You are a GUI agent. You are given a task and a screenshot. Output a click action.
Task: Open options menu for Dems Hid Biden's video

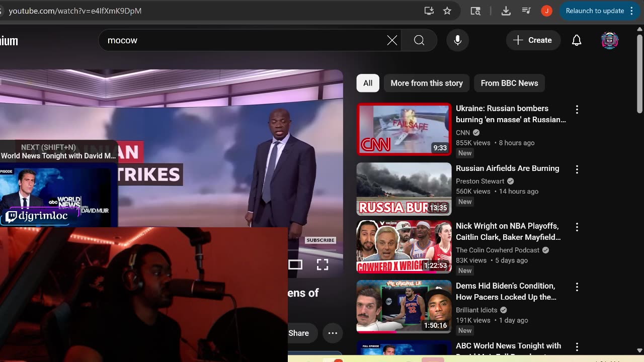tap(577, 287)
